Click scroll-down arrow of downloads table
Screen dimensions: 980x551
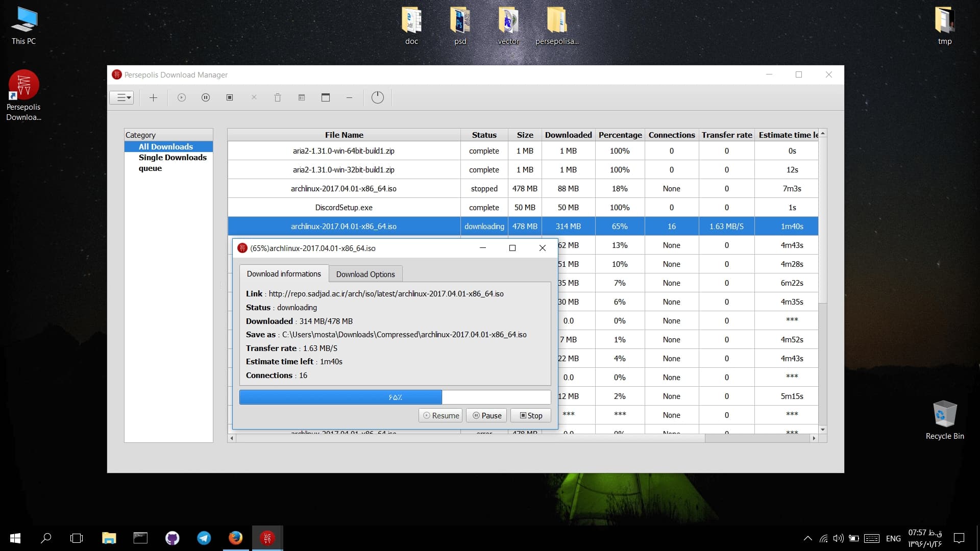click(823, 430)
